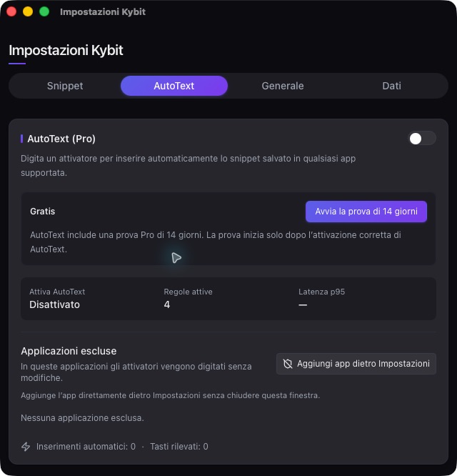Close the Impostazioni Kybit window
The height and width of the screenshot is (476, 457).
tap(11, 12)
